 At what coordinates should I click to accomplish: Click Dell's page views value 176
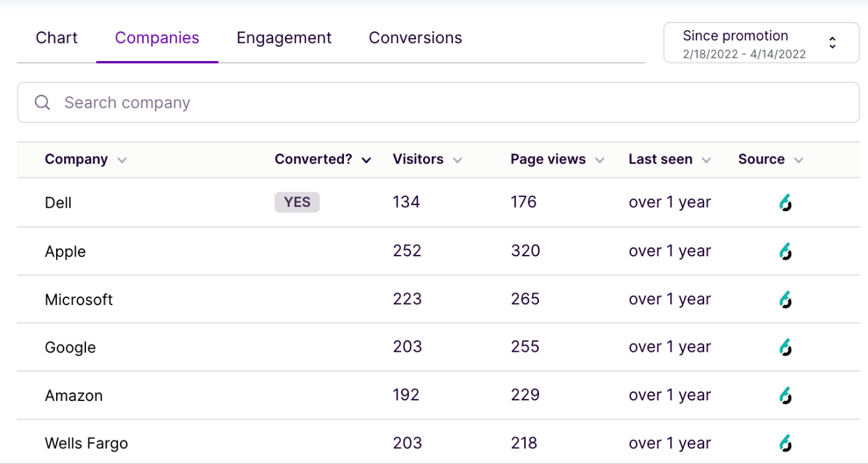click(x=523, y=202)
